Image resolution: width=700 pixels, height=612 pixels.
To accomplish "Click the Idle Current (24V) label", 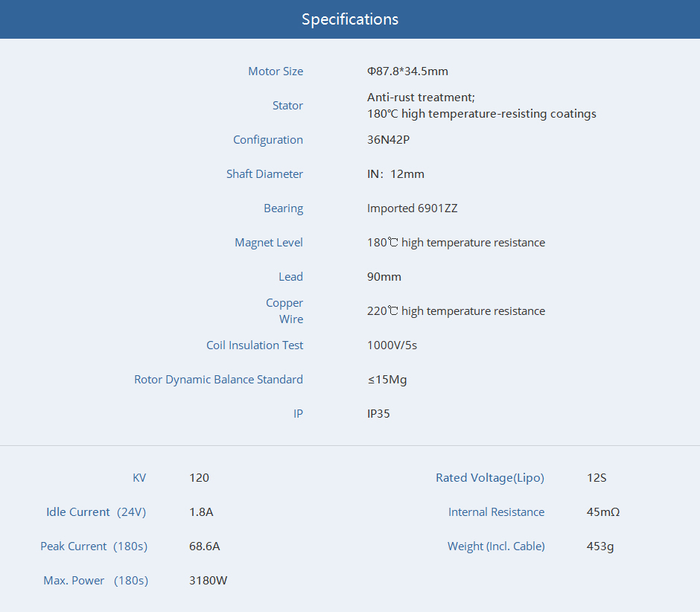I will coord(96,512).
